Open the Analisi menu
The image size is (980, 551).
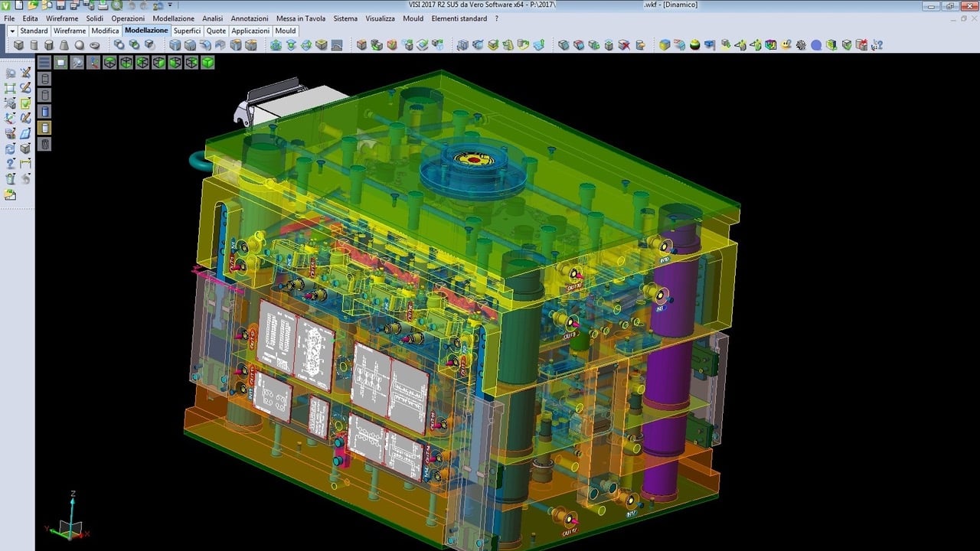(212, 18)
